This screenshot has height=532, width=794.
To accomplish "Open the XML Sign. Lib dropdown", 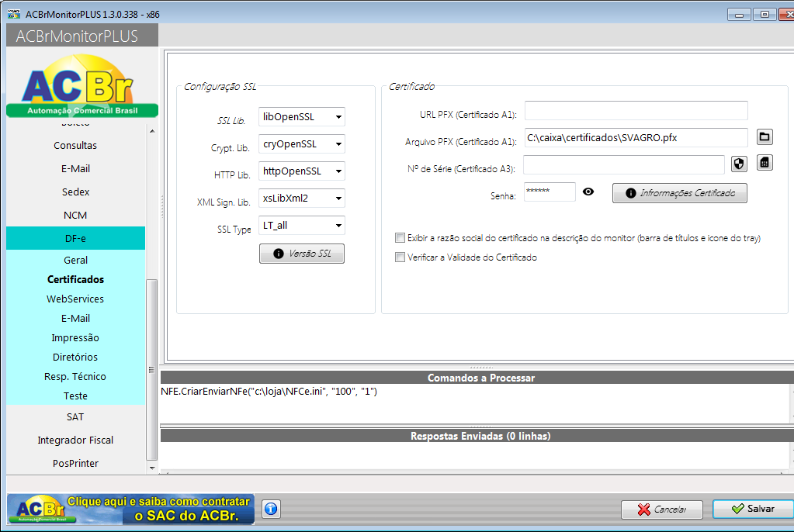I will point(302,199).
